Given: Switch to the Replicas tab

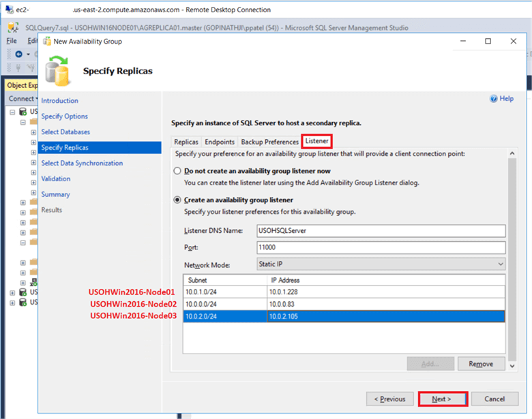Looking at the screenshot, I should (x=186, y=142).
